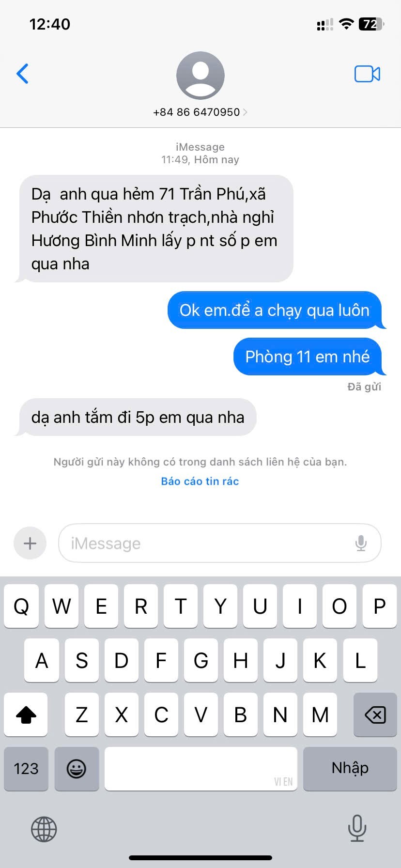Switch to the 123 numbers keyboard
The width and height of the screenshot is (401, 868).
pyautogui.click(x=26, y=769)
